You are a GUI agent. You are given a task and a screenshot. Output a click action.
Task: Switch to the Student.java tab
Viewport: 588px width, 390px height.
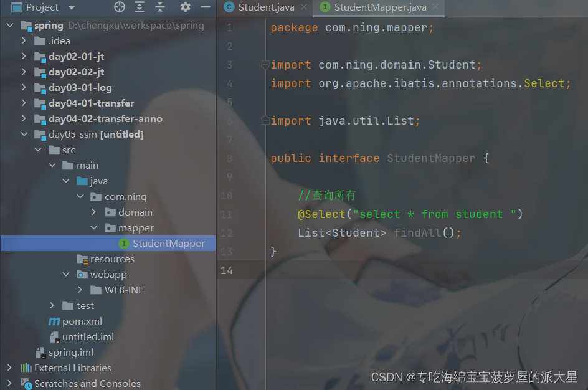[x=266, y=7]
